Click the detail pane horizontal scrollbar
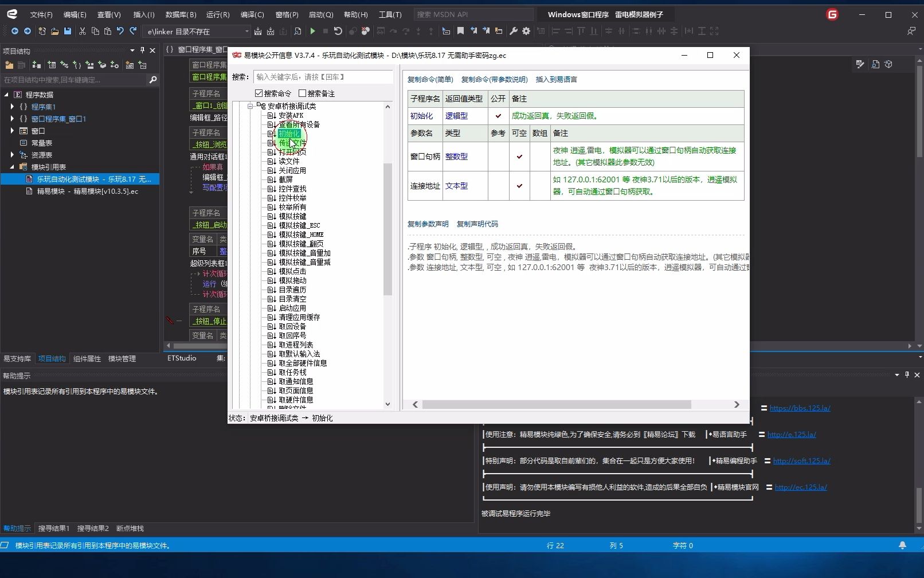This screenshot has height=578, width=924. (557, 404)
